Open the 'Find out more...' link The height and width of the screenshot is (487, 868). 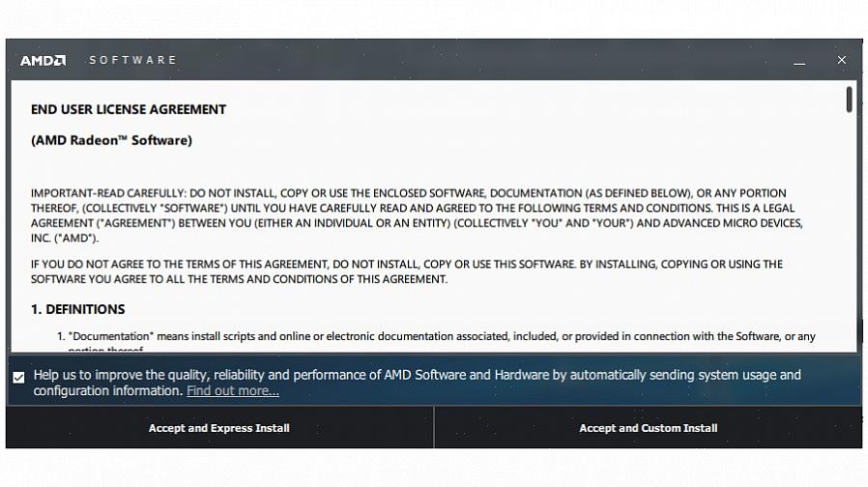[x=233, y=391]
